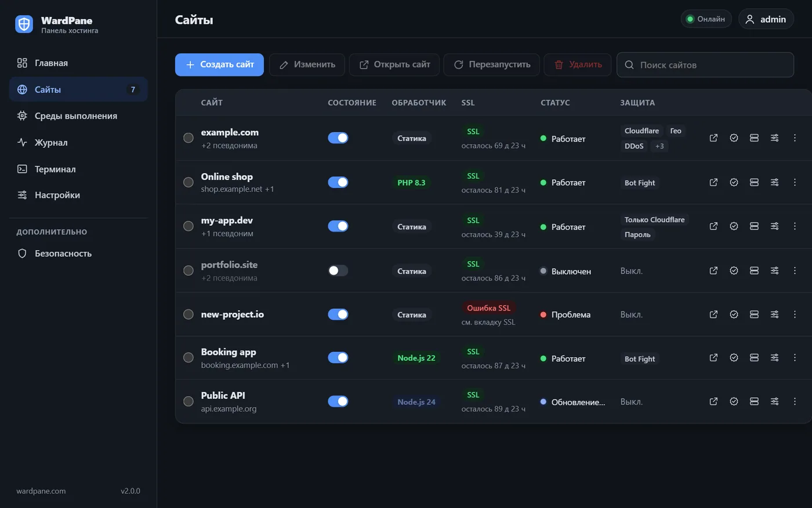Click the check badge icon for Online shop

(x=734, y=182)
